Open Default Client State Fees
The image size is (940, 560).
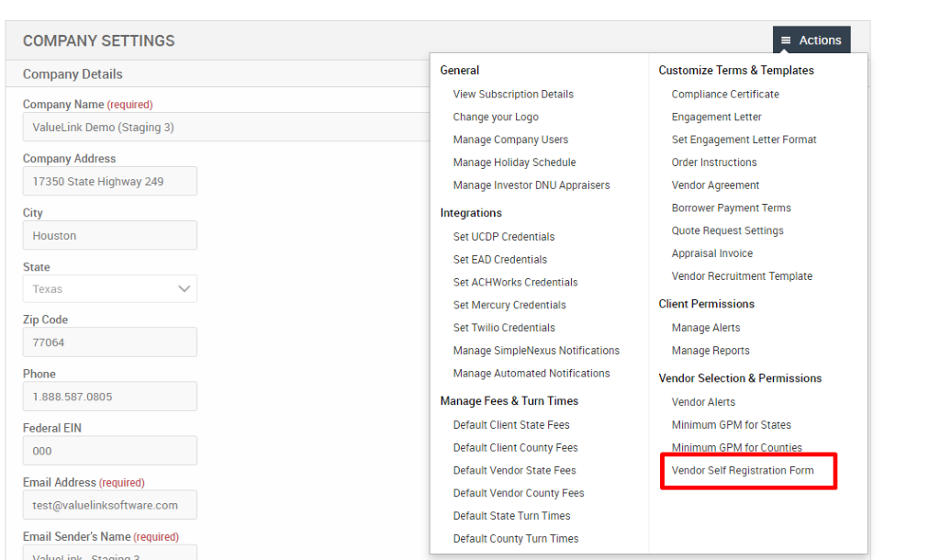click(x=515, y=424)
